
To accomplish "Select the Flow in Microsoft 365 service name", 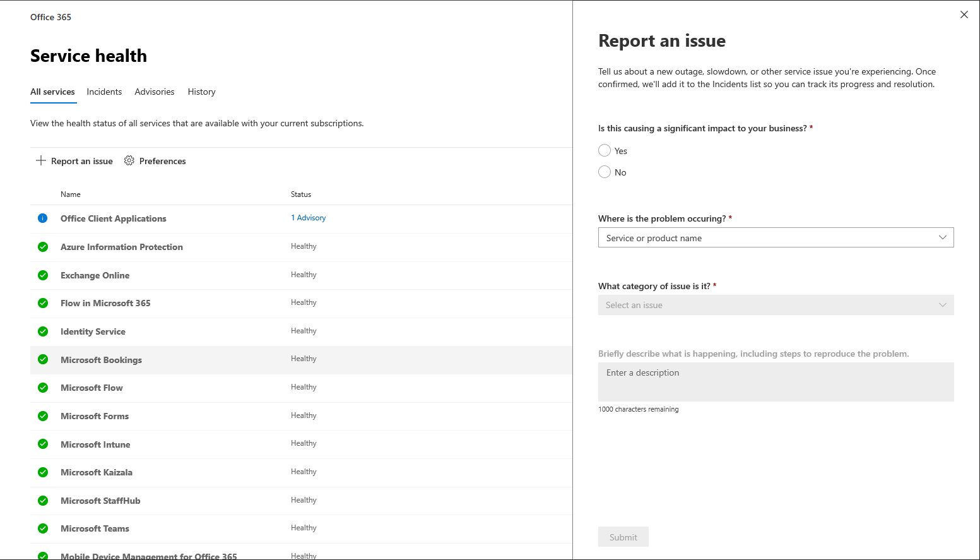I will pos(105,303).
